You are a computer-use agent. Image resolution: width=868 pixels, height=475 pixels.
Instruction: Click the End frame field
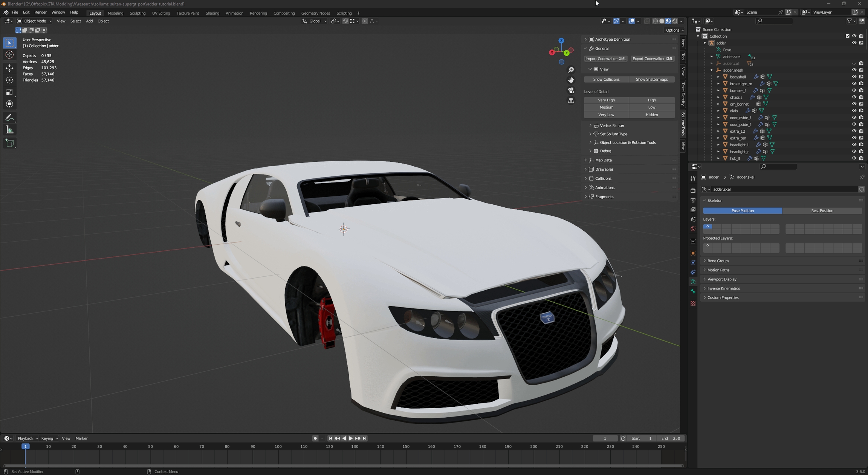pos(671,438)
